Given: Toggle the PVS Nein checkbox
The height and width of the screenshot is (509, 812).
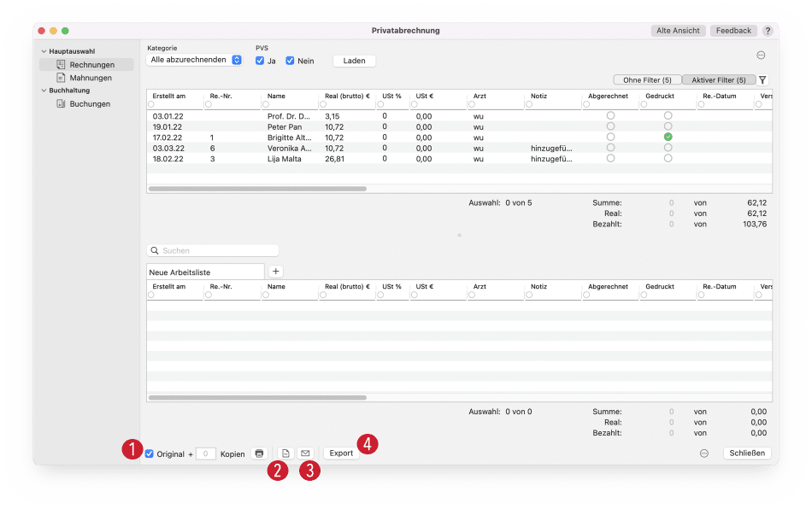Looking at the screenshot, I should coord(290,61).
